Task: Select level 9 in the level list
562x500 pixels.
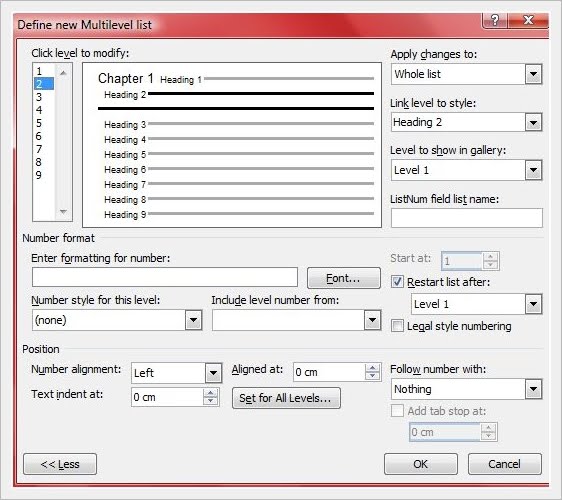Action: [x=44, y=175]
